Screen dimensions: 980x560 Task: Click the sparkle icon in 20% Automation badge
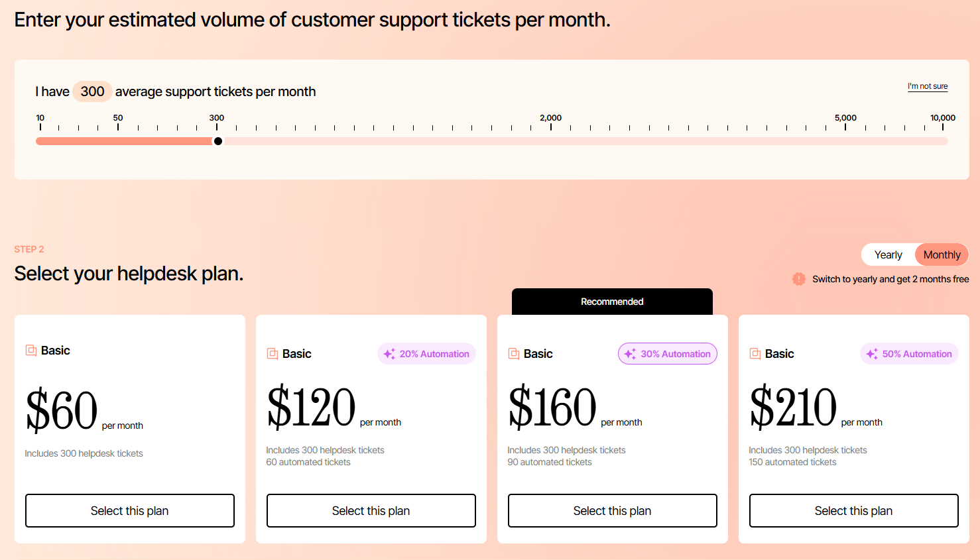[389, 354]
